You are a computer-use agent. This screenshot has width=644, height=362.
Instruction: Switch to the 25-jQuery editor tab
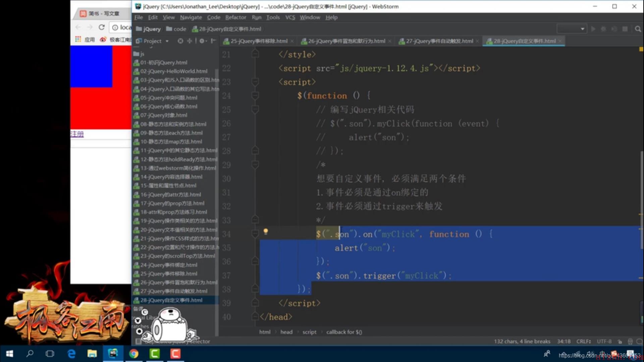coord(256,41)
